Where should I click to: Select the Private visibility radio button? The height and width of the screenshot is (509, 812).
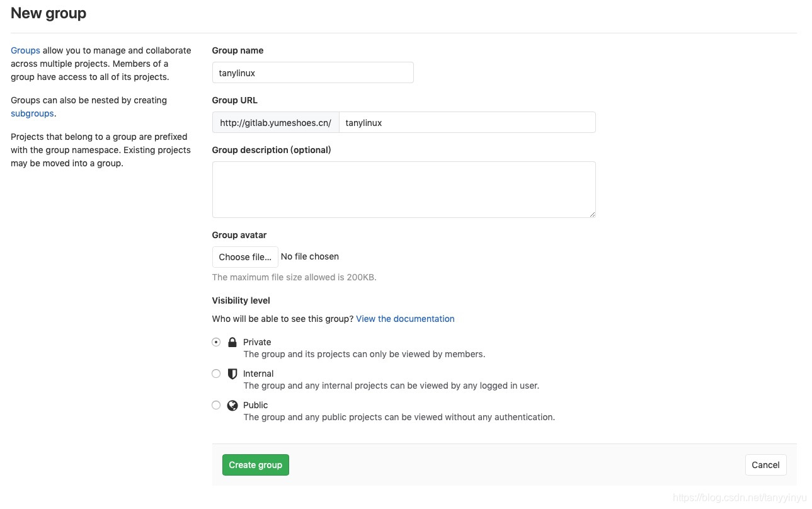pyautogui.click(x=216, y=342)
